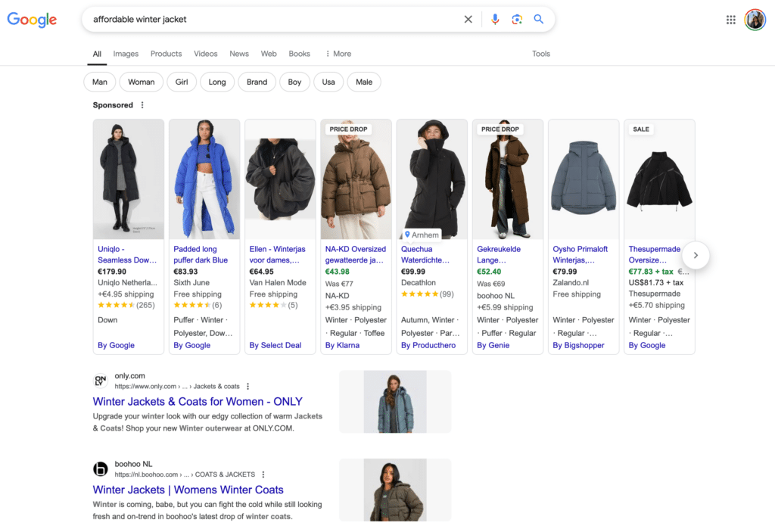Open three-dot options for boohoo NL result
The height and width of the screenshot is (532, 775).
[x=263, y=474]
